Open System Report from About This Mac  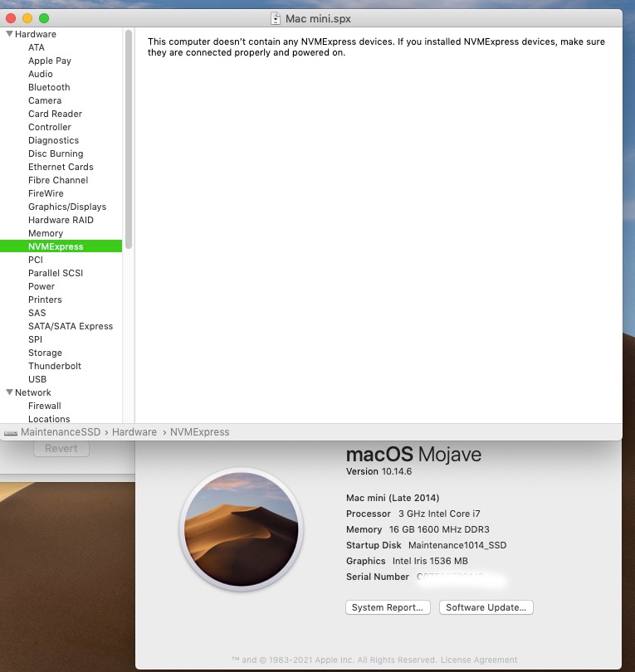tap(388, 607)
